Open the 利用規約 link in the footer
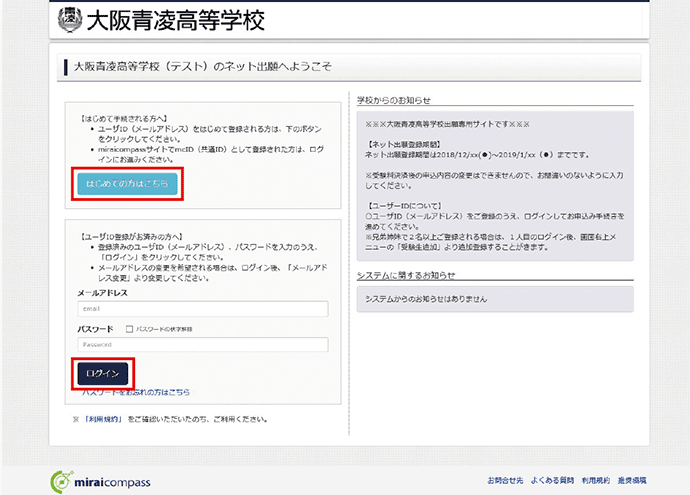 595,480
